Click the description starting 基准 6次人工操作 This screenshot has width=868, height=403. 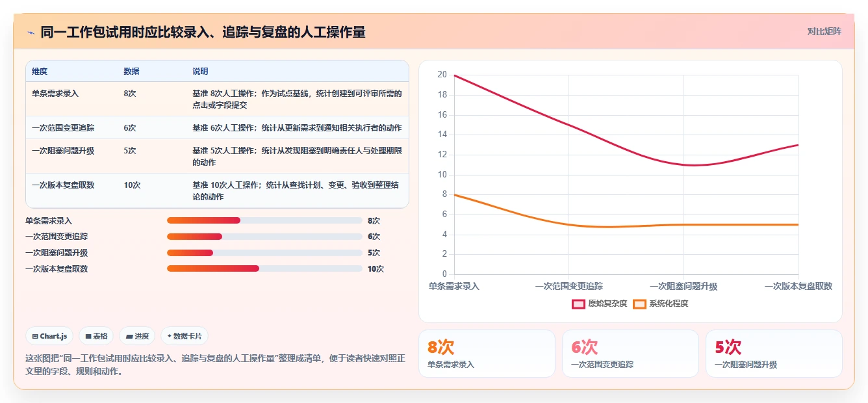click(x=297, y=128)
